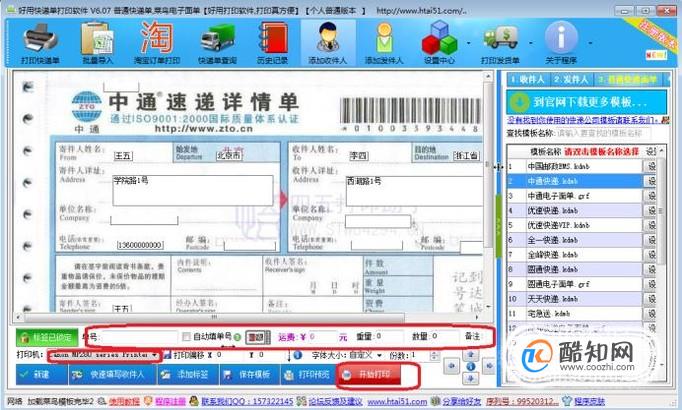Open 使用教程 tutorial link in status bar

pyautogui.click(x=124, y=401)
